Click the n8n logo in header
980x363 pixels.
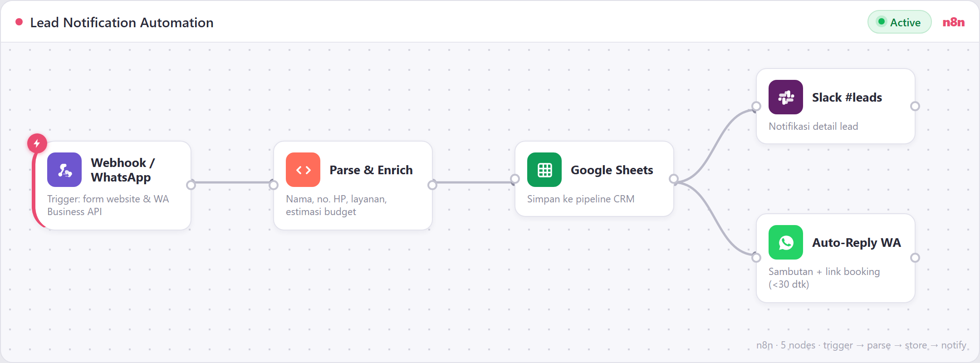(x=954, y=22)
